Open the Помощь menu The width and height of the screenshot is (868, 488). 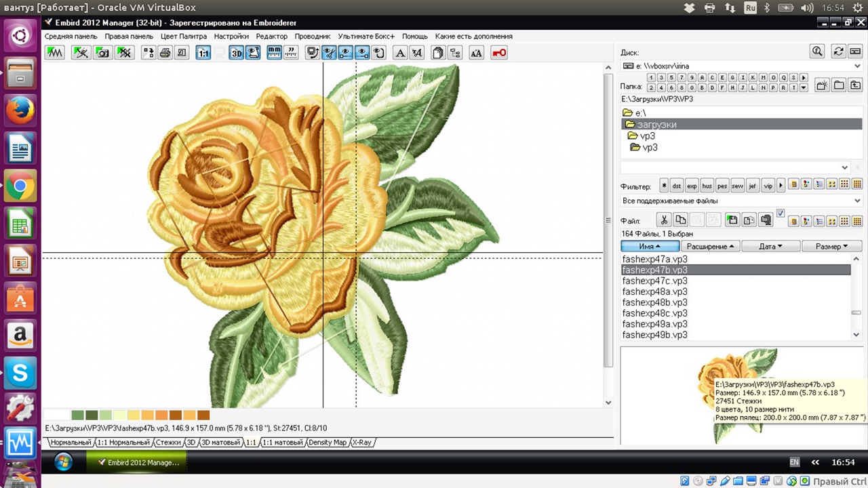pos(415,36)
